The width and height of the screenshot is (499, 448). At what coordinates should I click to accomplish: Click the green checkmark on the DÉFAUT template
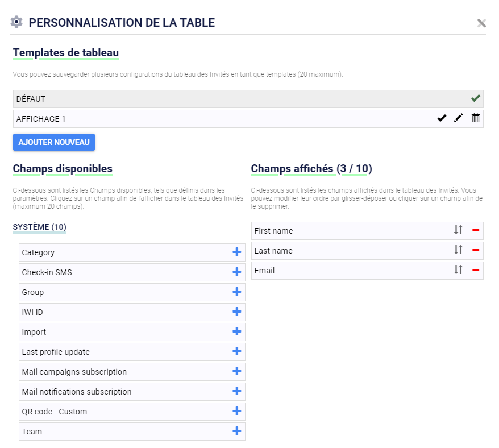pos(476,98)
